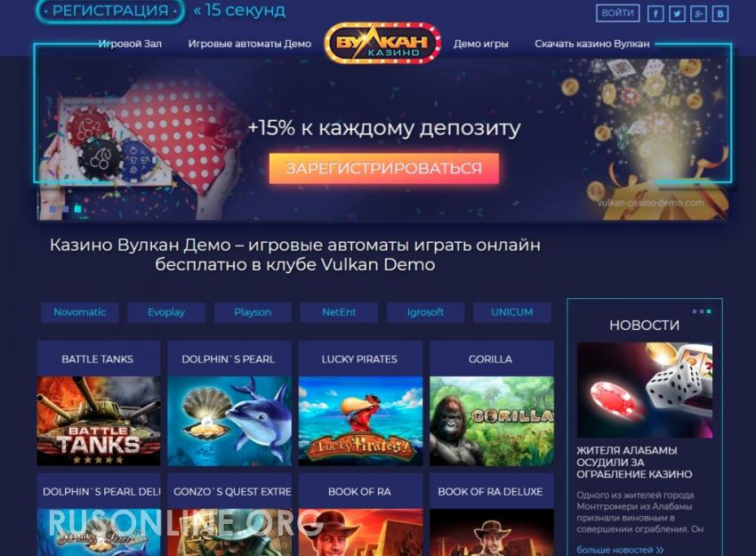Viewport: 756px width, 556px height.
Task: Launch the Gorilla slot thumbnail
Action: 492,421
